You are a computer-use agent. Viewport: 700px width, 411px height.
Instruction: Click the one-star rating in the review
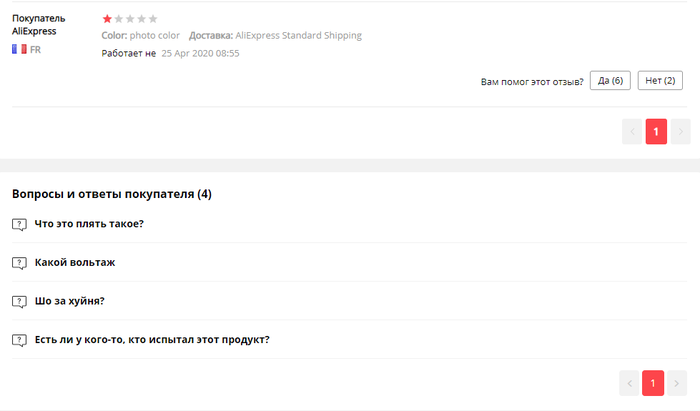(x=107, y=18)
